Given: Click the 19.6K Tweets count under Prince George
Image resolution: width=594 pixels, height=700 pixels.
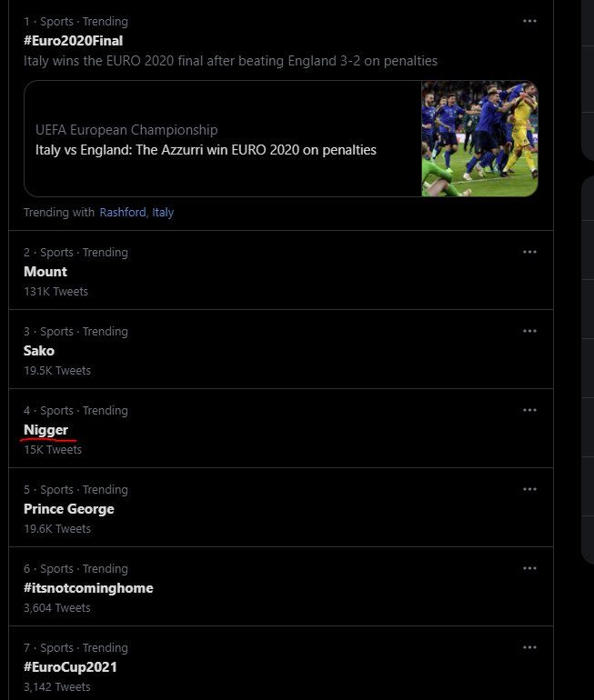Looking at the screenshot, I should [56, 529].
